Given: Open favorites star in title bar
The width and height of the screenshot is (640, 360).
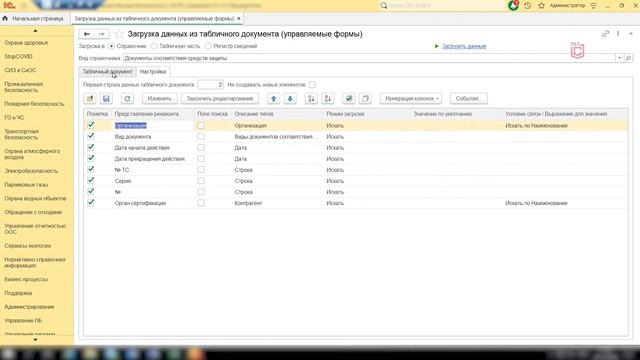Looking at the screenshot, I should [541, 6].
